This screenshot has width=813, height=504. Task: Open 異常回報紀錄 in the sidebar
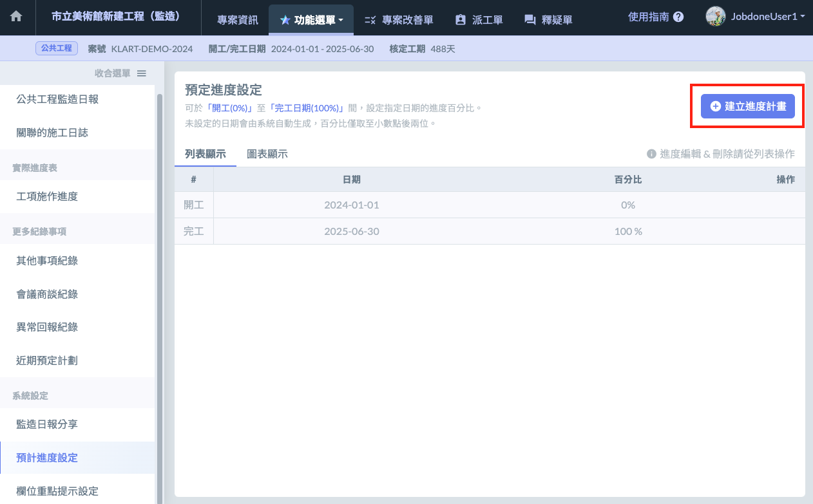[77, 327]
